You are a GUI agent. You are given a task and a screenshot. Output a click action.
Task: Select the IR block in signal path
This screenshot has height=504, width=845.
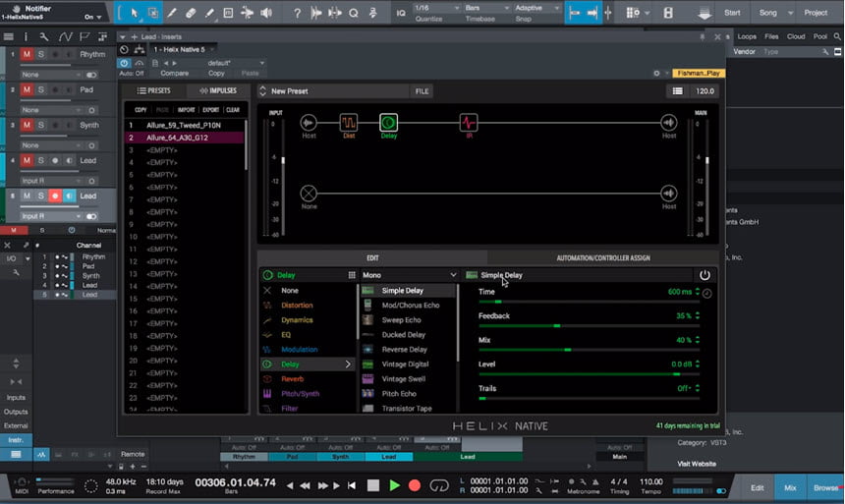click(x=469, y=123)
